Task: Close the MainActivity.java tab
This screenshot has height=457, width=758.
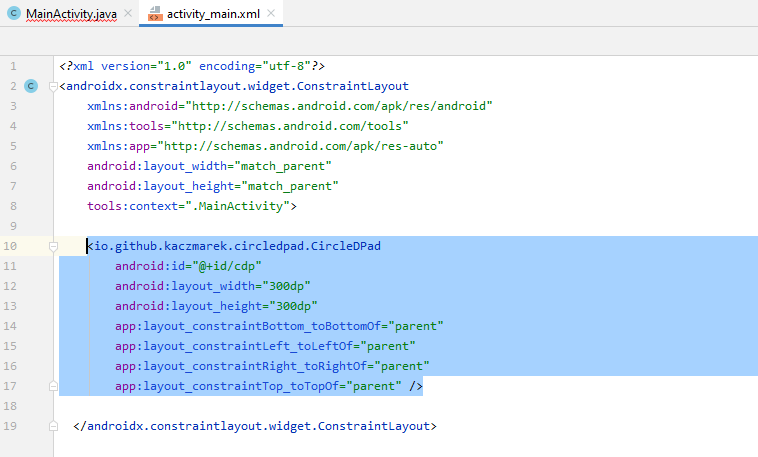Action: (x=128, y=14)
